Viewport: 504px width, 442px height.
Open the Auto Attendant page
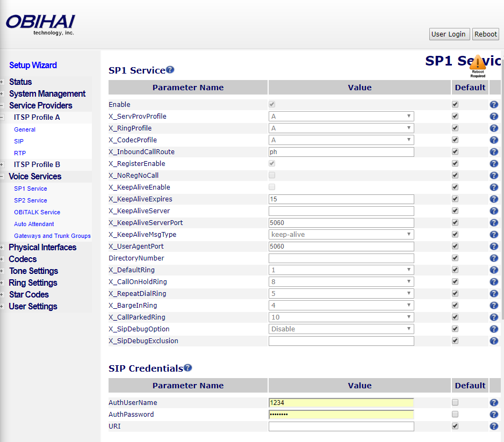[x=34, y=224]
